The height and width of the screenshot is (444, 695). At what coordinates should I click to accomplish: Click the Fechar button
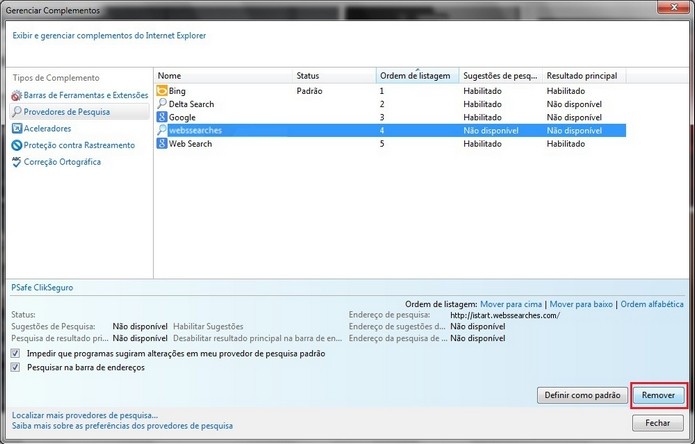(x=658, y=423)
